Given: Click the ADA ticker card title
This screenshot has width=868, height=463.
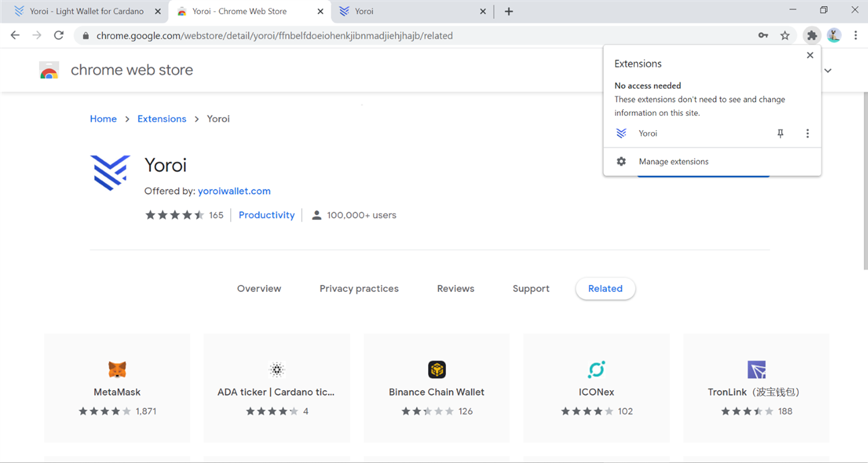Looking at the screenshot, I should [x=276, y=392].
